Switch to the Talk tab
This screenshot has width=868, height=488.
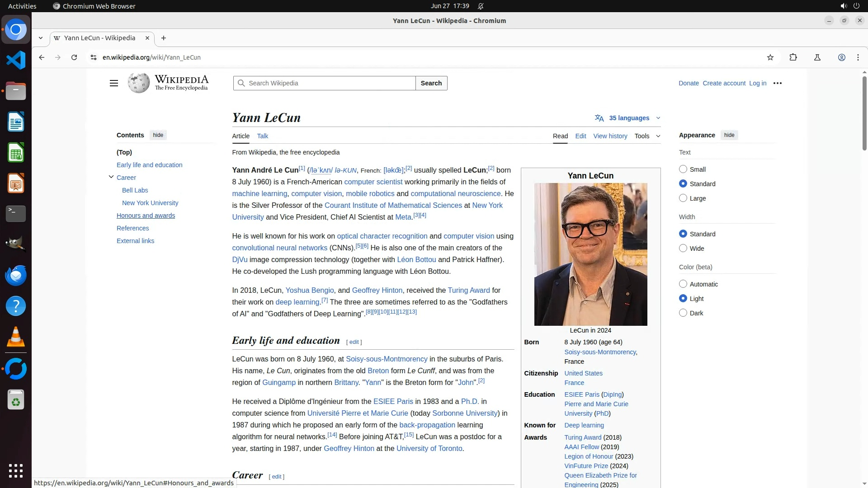[x=262, y=136]
